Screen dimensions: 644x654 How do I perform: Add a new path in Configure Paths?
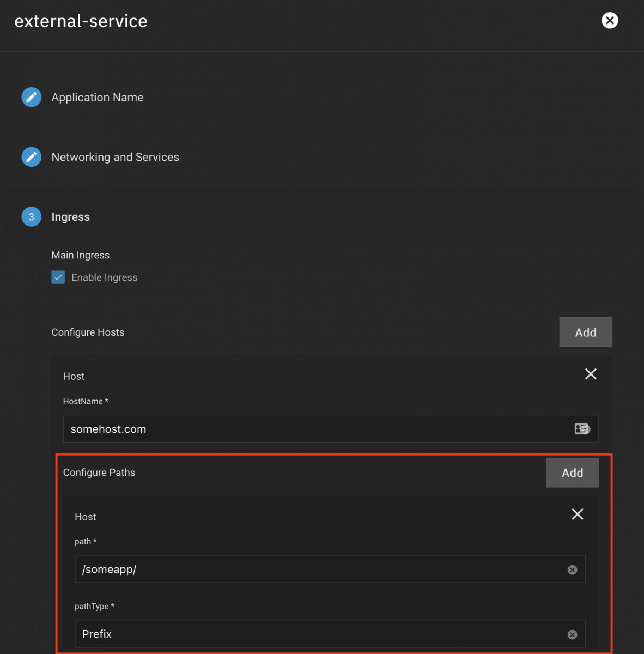click(572, 473)
